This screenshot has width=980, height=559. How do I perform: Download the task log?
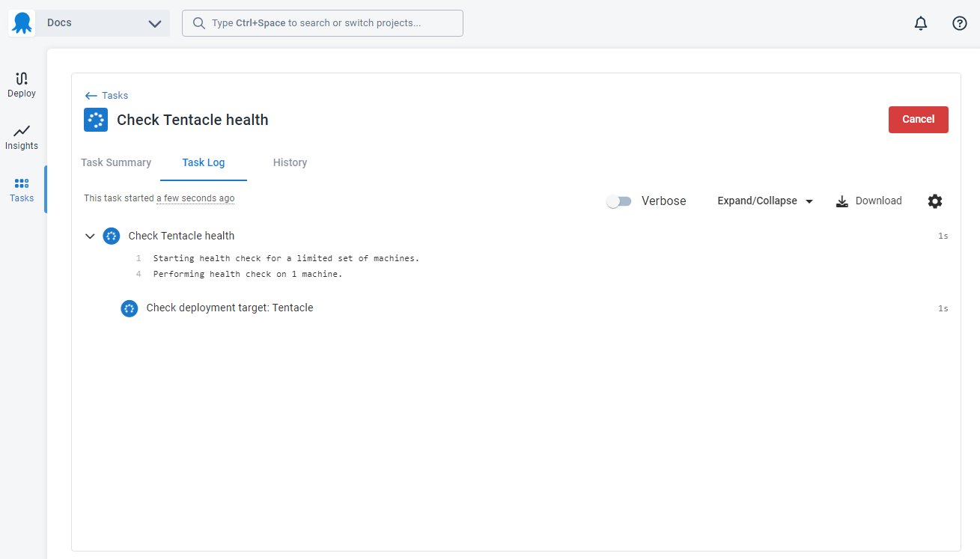click(x=869, y=201)
